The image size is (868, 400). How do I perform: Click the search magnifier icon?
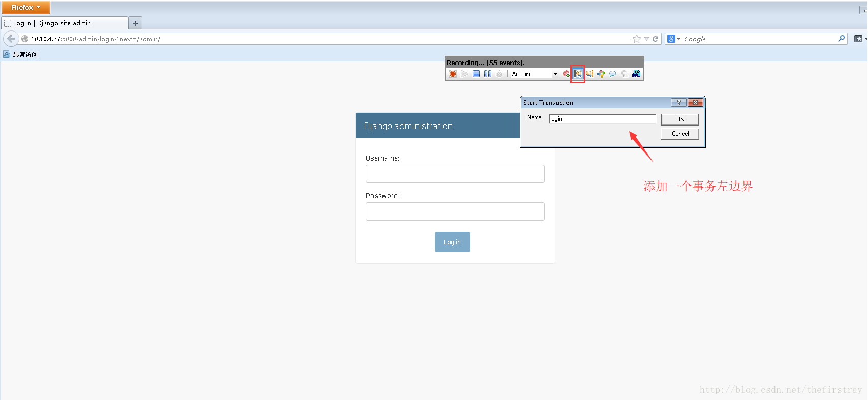(x=841, y=38)
